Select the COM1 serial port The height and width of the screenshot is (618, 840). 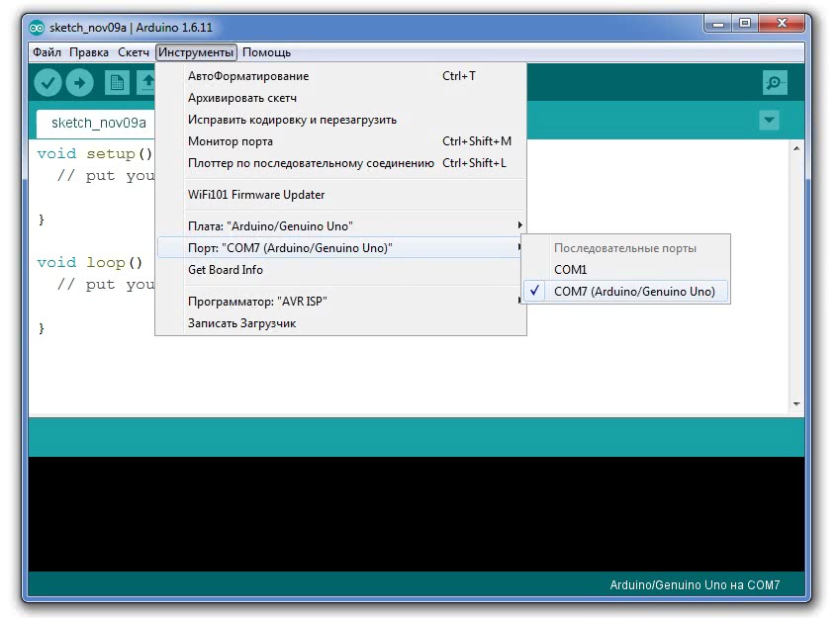coord(570,269)
